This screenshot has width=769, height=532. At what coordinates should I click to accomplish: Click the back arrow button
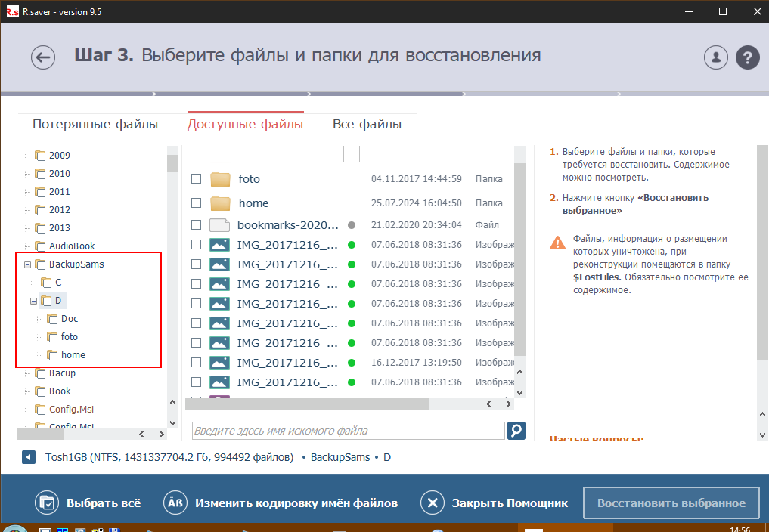(x=43, y=57)
